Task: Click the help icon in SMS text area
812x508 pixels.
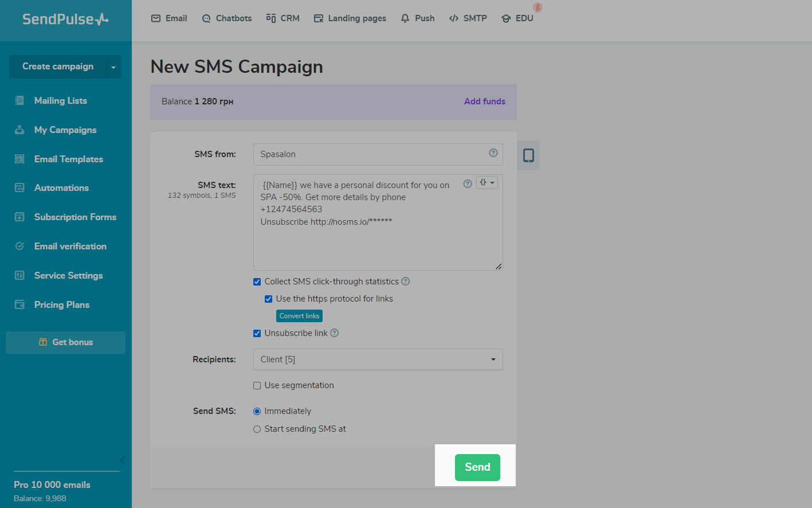Action: [468, 183]
